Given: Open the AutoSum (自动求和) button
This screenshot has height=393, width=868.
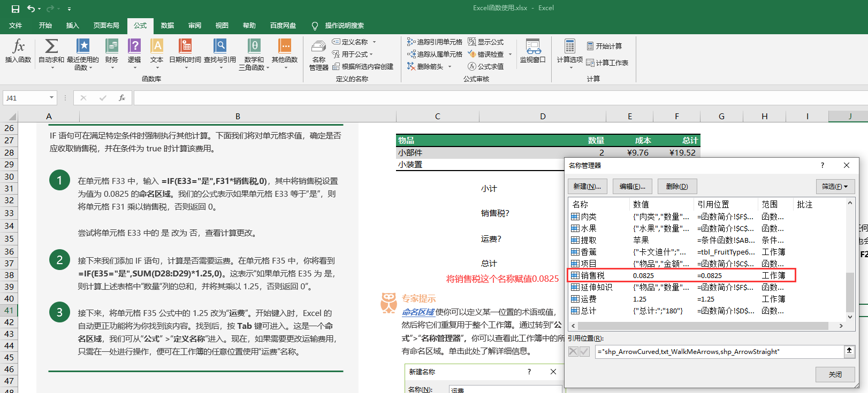Looking at the screenshot, I should 51,53.
